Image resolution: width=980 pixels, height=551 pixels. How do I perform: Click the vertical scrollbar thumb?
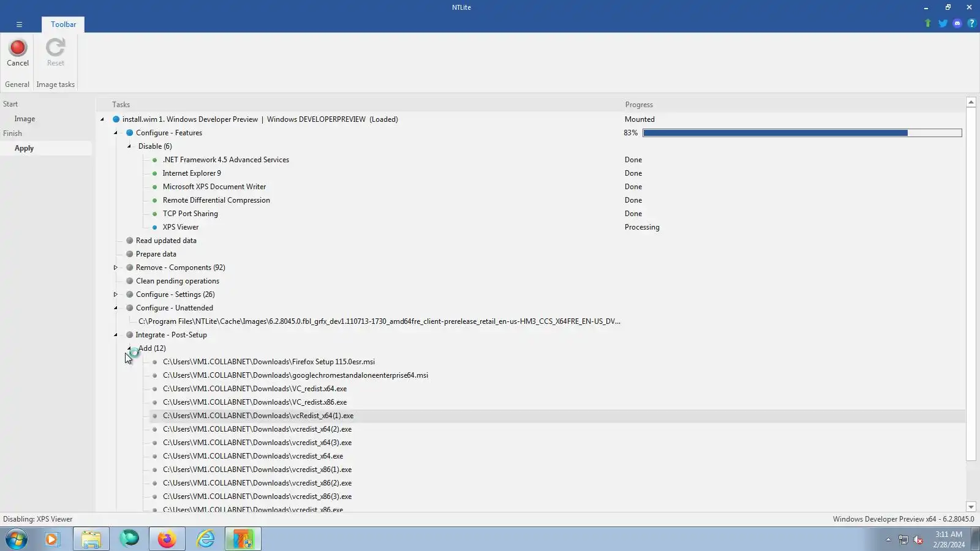(971, 283)
